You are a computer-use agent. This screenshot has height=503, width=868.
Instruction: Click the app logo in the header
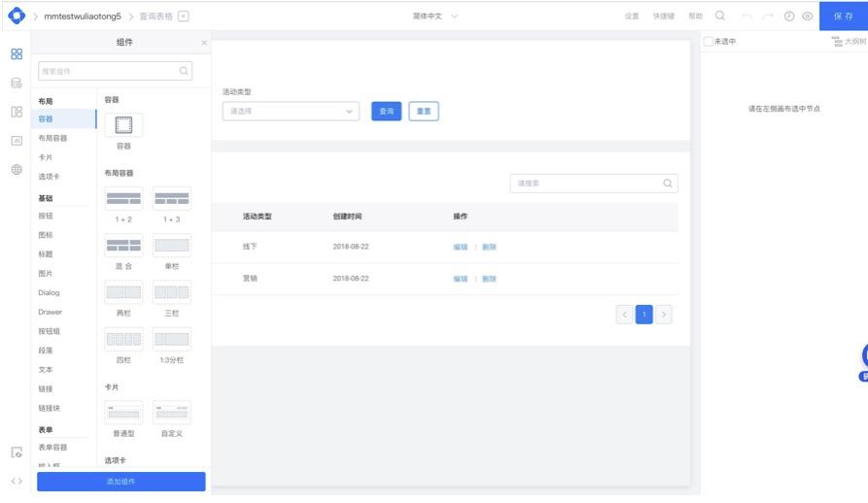17,16
